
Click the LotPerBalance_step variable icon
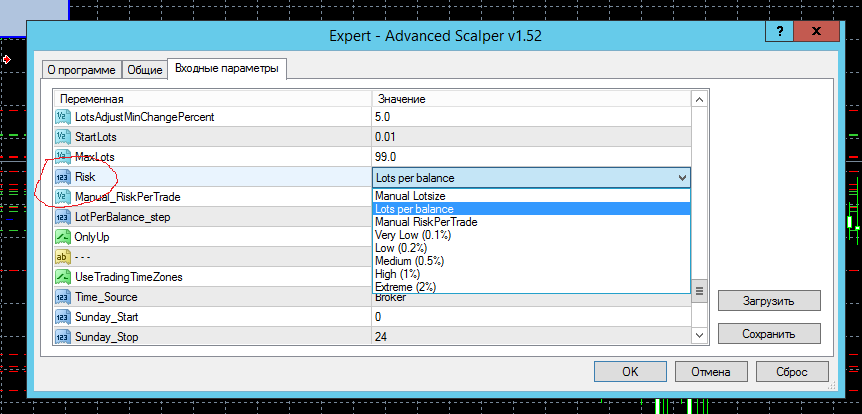(63, 217)
